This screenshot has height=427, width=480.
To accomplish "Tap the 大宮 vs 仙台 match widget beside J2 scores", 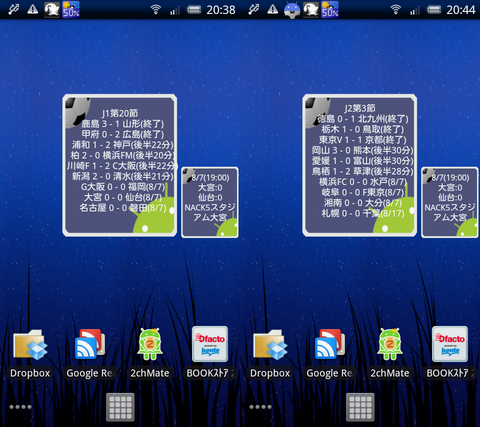I will point(450,202).
